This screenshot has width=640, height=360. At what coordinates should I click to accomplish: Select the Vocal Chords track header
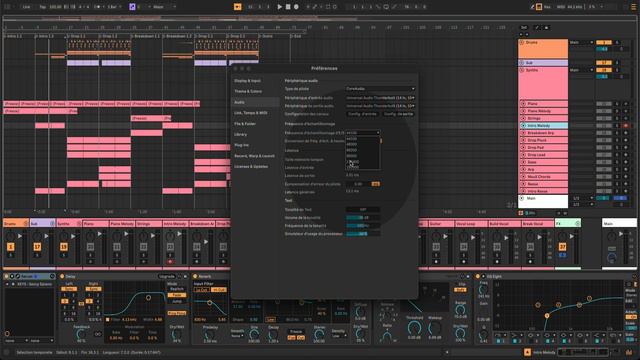click(x=543, y=177)
